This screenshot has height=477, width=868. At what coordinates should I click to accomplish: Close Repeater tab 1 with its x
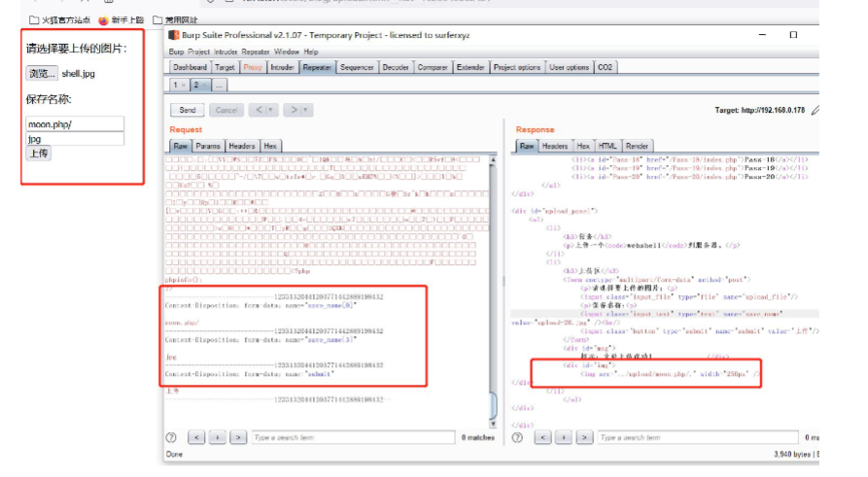point(185,85)
